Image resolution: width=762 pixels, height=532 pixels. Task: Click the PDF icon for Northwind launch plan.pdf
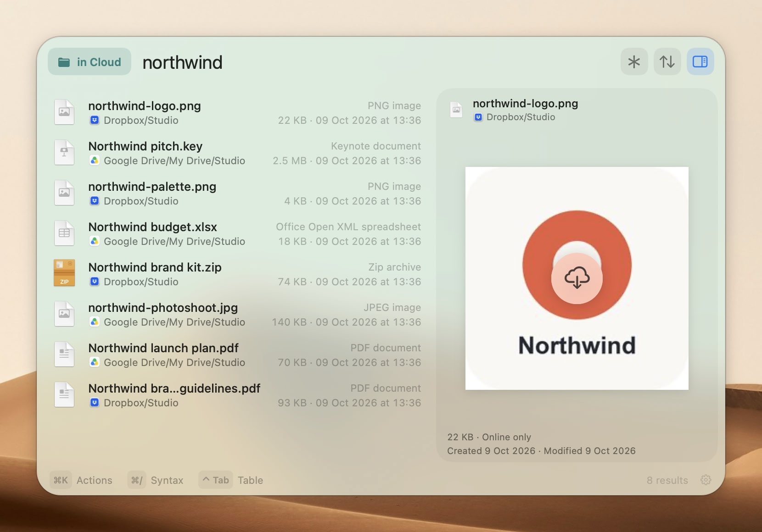[64, 355]
